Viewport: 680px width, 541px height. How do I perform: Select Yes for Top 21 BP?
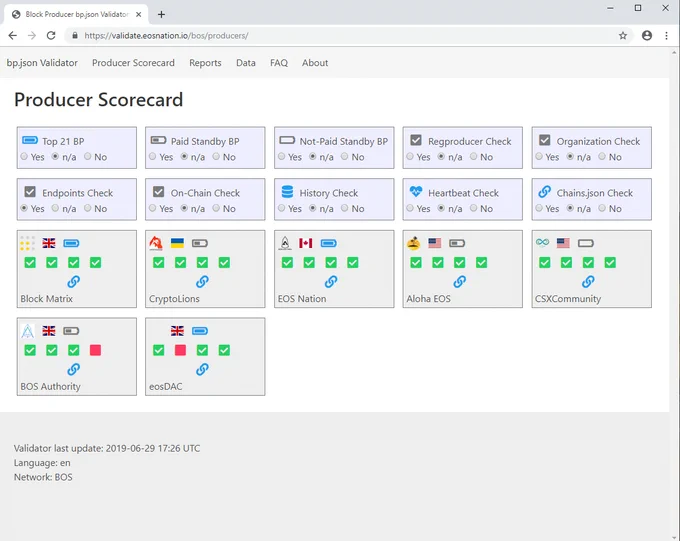24,156
